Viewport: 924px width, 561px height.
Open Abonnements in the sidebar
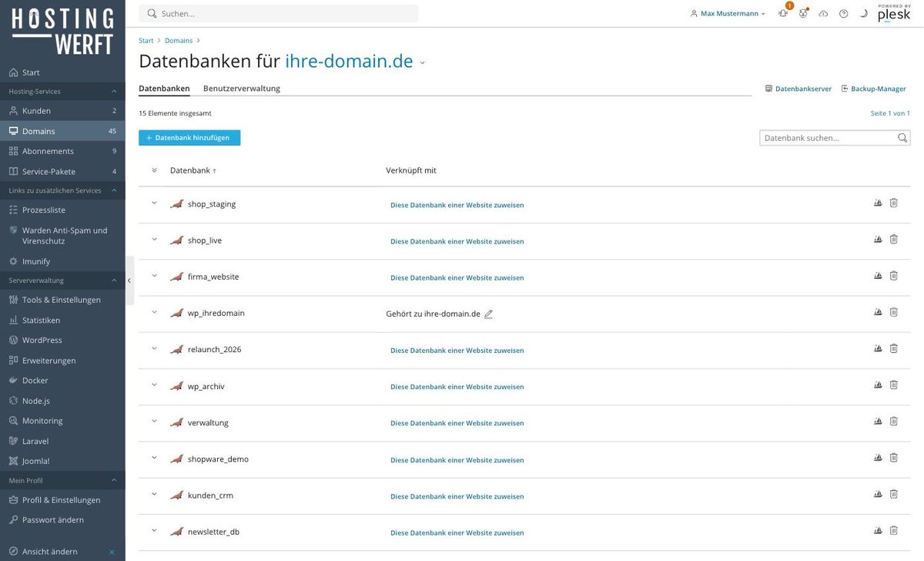pyautogui.click(x=62, y=151)
